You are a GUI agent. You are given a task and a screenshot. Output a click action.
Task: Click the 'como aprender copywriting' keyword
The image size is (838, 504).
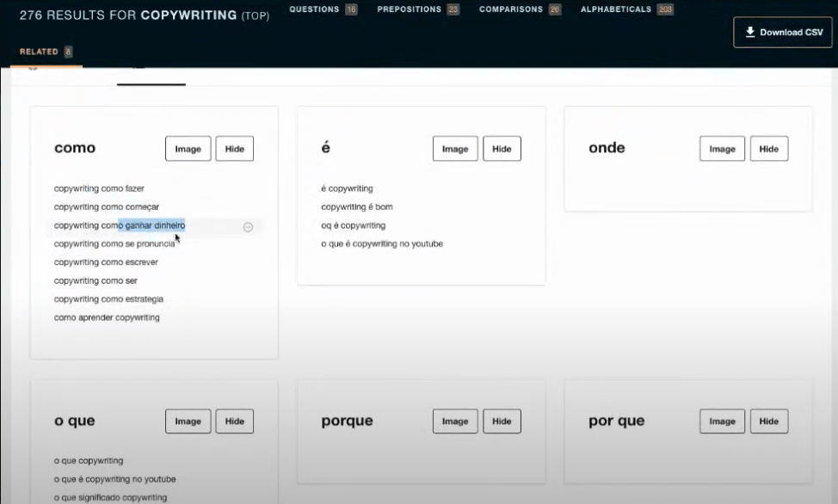[x=107, y=318]
